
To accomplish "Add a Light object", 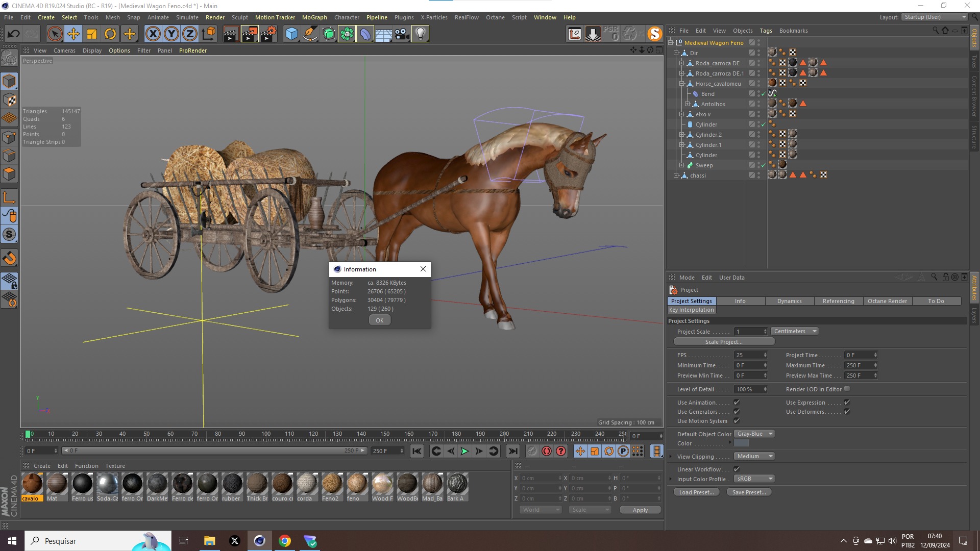I will (420, 34).
